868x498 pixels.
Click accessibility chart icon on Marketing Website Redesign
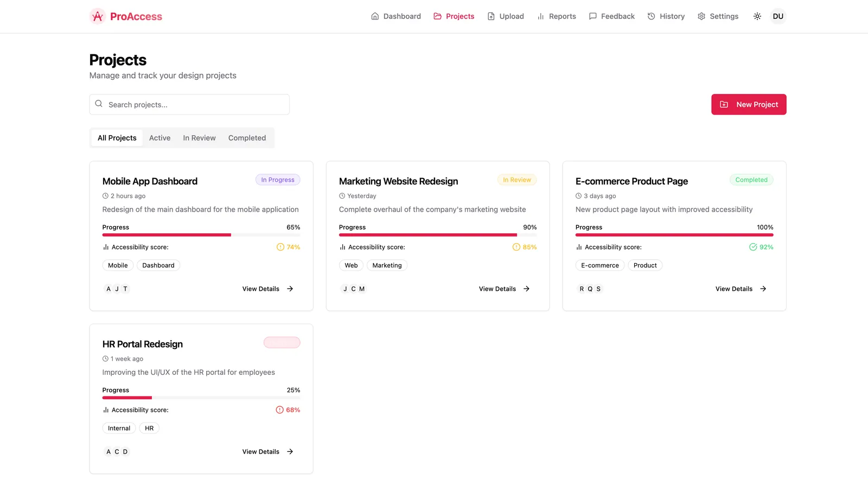(342, 247)
